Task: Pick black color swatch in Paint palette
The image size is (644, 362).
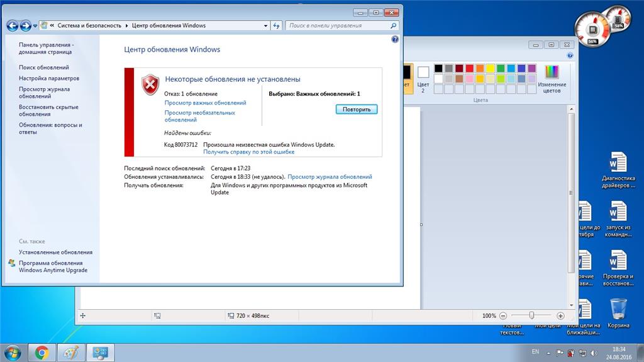Action: pos(438,68)
